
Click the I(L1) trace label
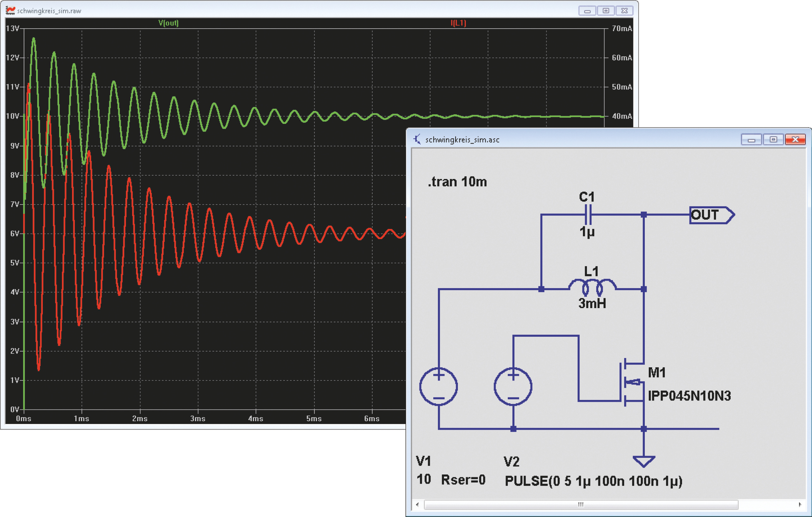(458, 23)
